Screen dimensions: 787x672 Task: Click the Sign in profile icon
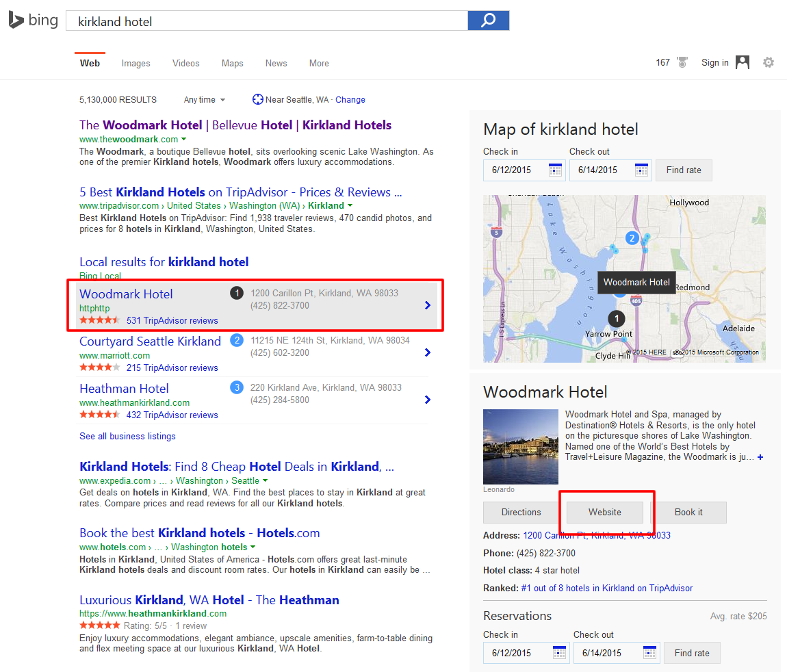pyautogui.click(x=743, y=62)
